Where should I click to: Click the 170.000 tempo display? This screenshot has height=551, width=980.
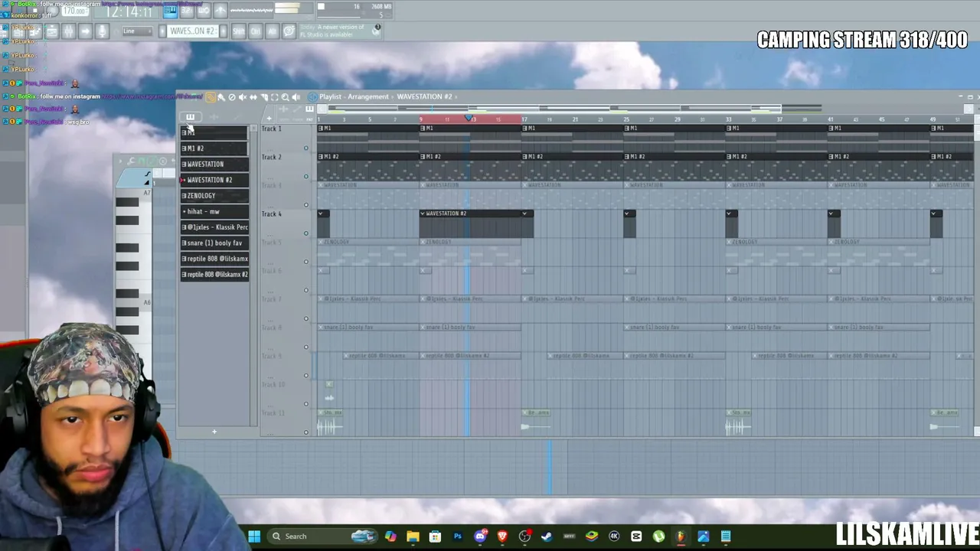pos(74,11)
